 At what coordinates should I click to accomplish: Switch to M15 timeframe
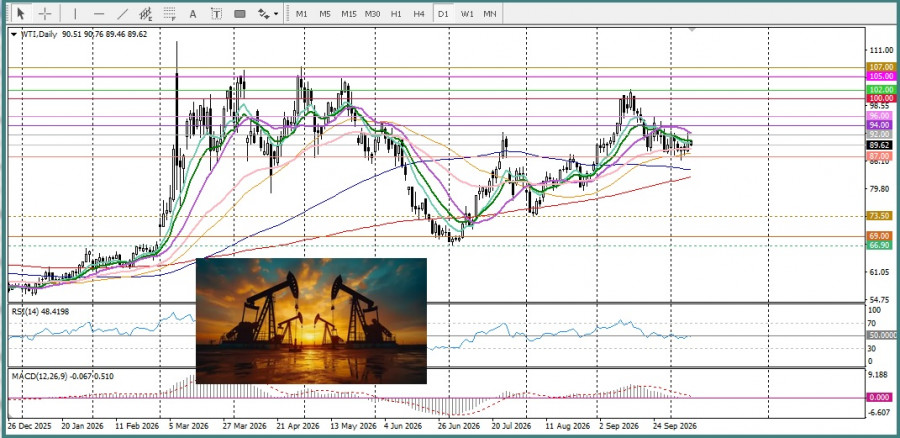point(348,14)
